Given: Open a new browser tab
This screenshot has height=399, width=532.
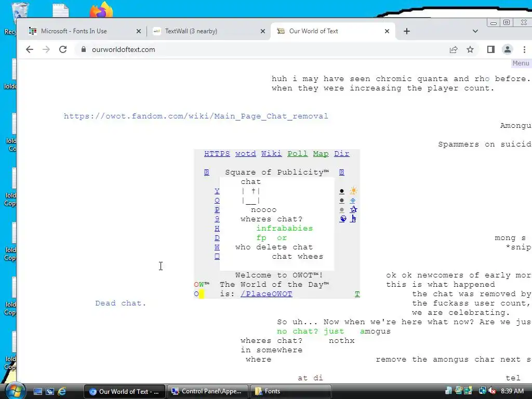Looking at the screenshot, I should (407, 31).
